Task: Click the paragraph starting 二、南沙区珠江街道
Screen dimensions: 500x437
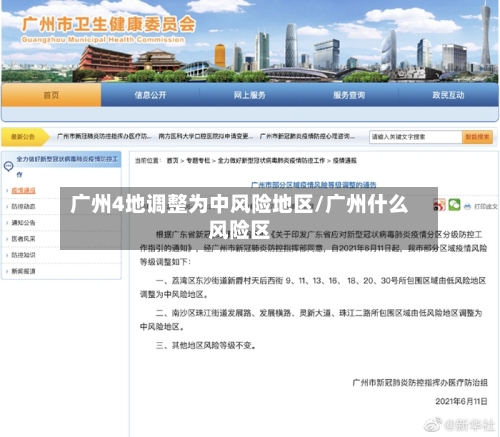Action: [x=311, y=320]
